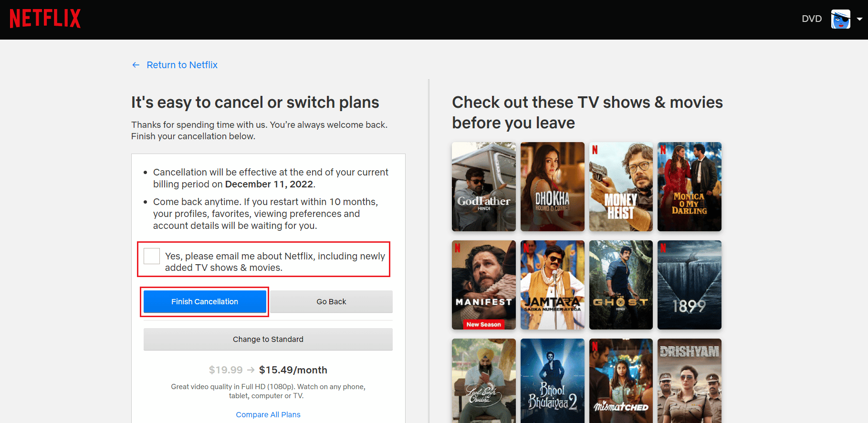The image size is (868, 423).
Task: Click the struck-through $19.99 price
Action: pyautogui.click(x=226, y=370)
